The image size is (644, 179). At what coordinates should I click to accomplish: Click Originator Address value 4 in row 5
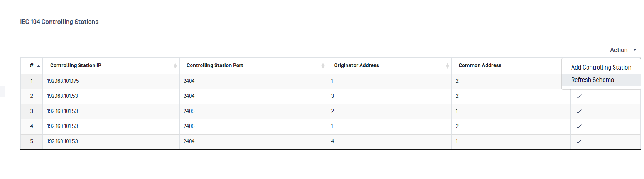click(332, 141)
